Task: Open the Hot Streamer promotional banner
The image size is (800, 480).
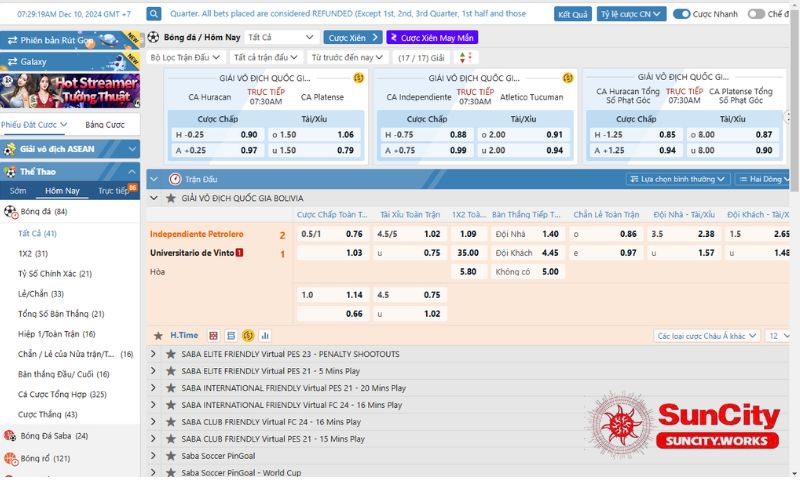Action: click(x=70, y=92)
